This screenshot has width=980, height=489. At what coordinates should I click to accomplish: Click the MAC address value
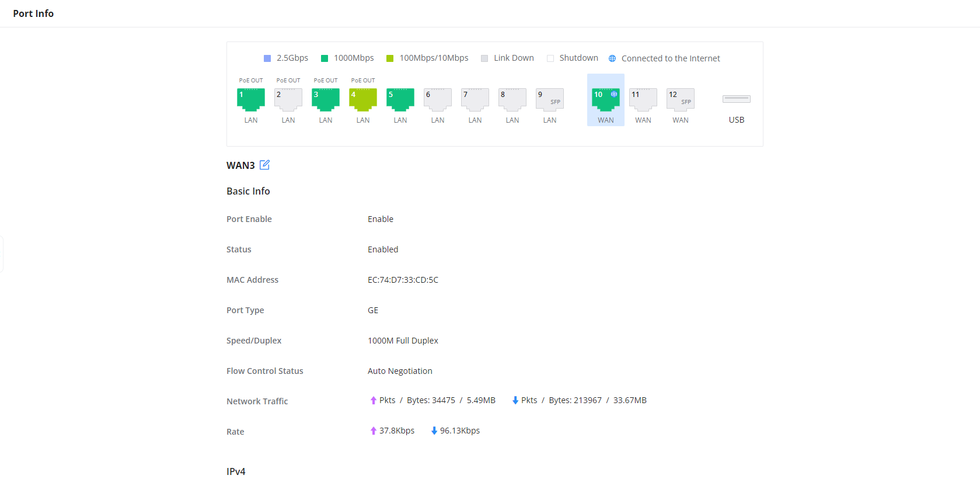coord(403,280)
